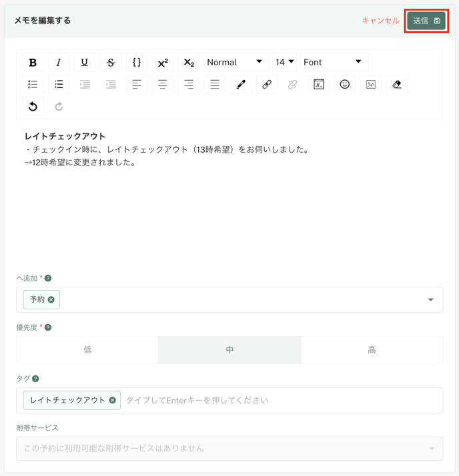The image size is (459, 476).
Task: Expand the へ追加 dropdown arrow
Action: (x=430, y=300)
